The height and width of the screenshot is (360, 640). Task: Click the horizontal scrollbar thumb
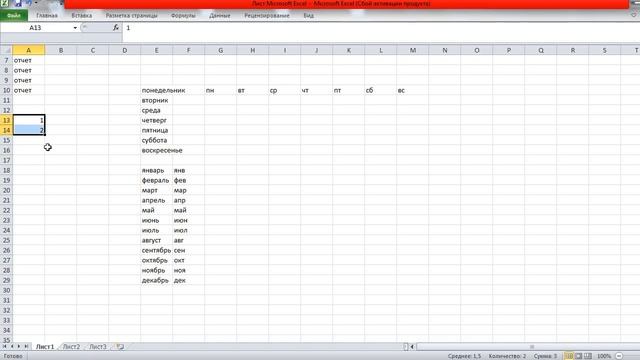coord(531,347)
